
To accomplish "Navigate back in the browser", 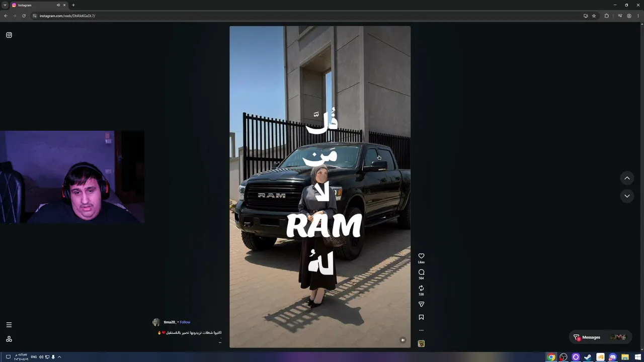I will [6, 16].
